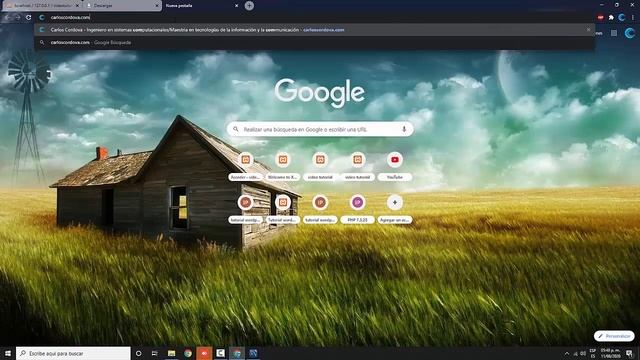Click the red extension icon in the toolbar

click(600, 17)
